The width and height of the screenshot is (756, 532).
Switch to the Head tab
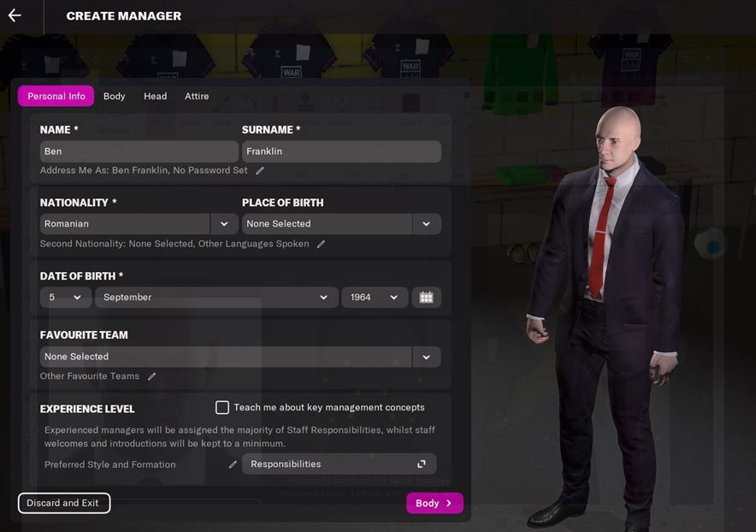point(156,96)
